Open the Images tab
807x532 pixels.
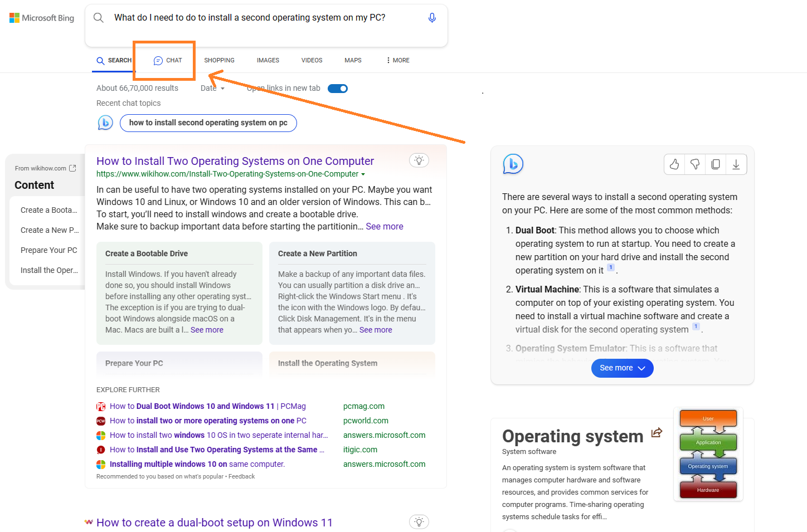268,60
